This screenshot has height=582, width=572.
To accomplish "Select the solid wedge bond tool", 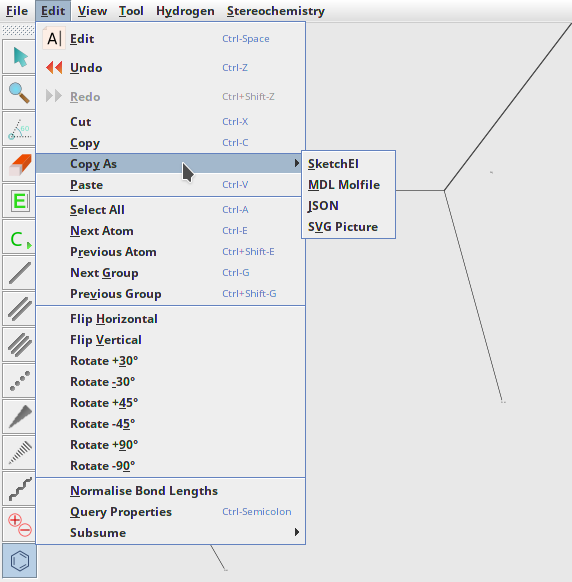I will [x=19, y=417].
